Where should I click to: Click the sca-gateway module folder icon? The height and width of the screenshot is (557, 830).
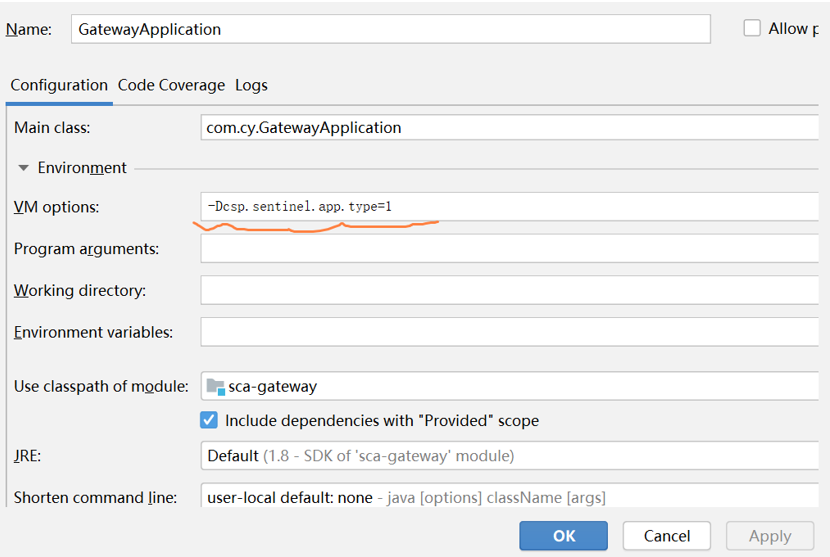[x=215, y=387]
